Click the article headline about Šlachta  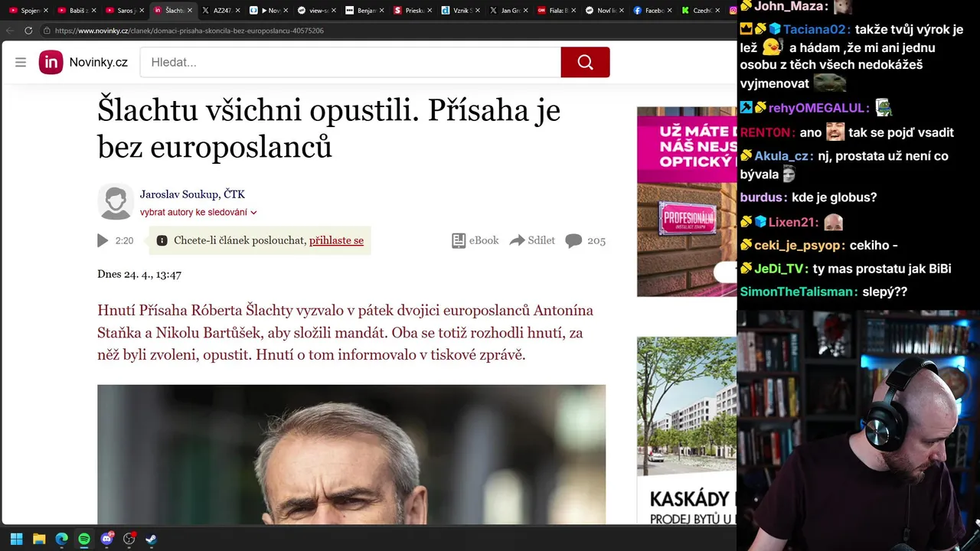[x=329, y=128]
